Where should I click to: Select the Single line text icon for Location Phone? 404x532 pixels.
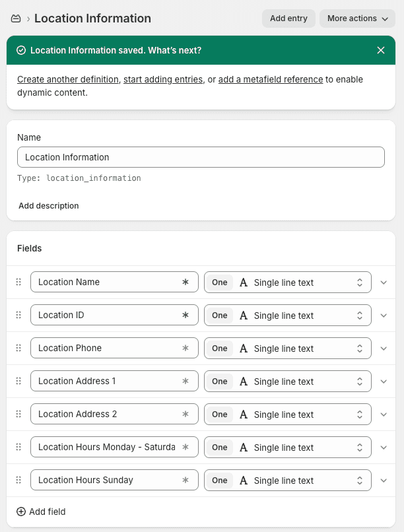[x=244, y=348]
